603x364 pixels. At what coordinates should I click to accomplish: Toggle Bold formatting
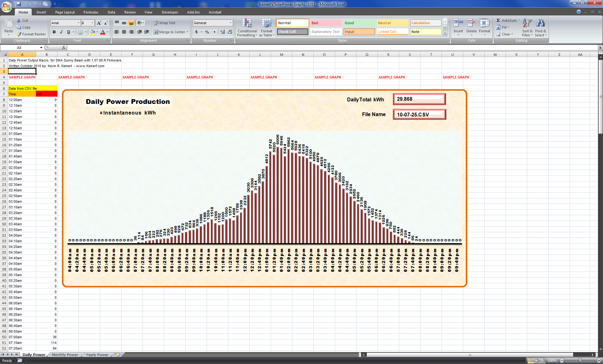[54, 32]
